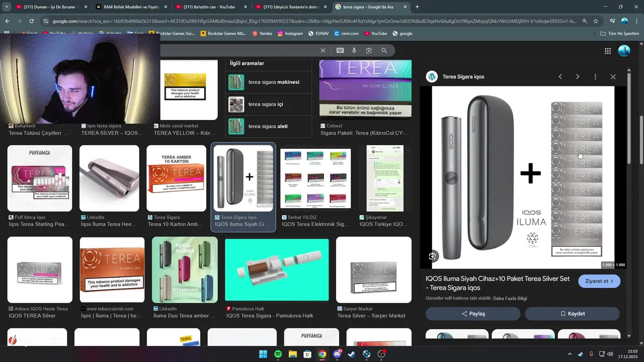The width and height of the screenshot is (644, 362).
Task: Open Şikayetvar IQOS Türkiye thumbnail
Action: (384, 178)
